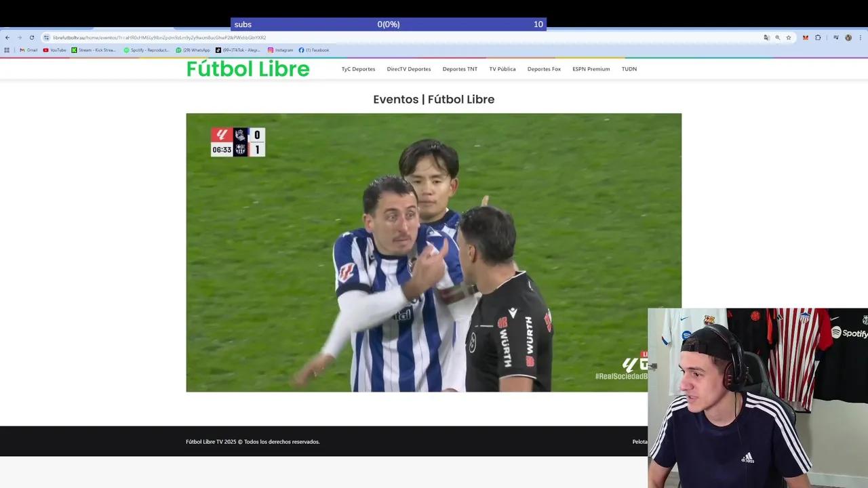Open the YouTube bookmark
The image size is (868, 488).
coord(55,50)
